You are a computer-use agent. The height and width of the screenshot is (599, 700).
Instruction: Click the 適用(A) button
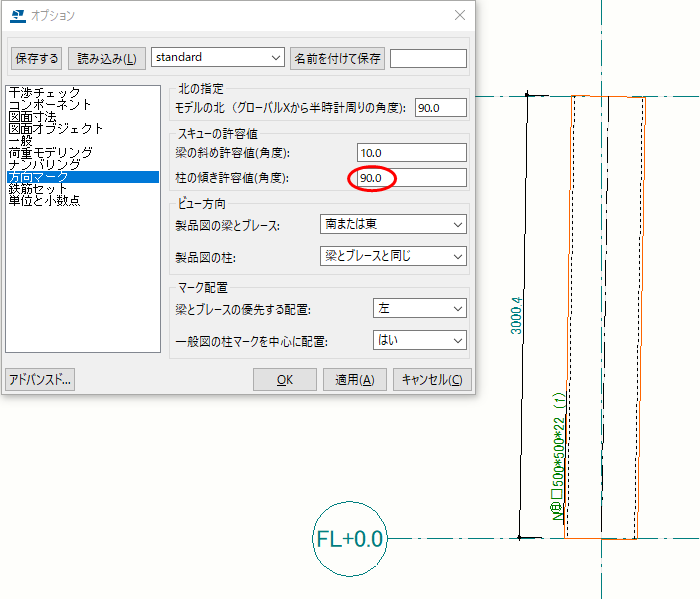coord(355,380)
